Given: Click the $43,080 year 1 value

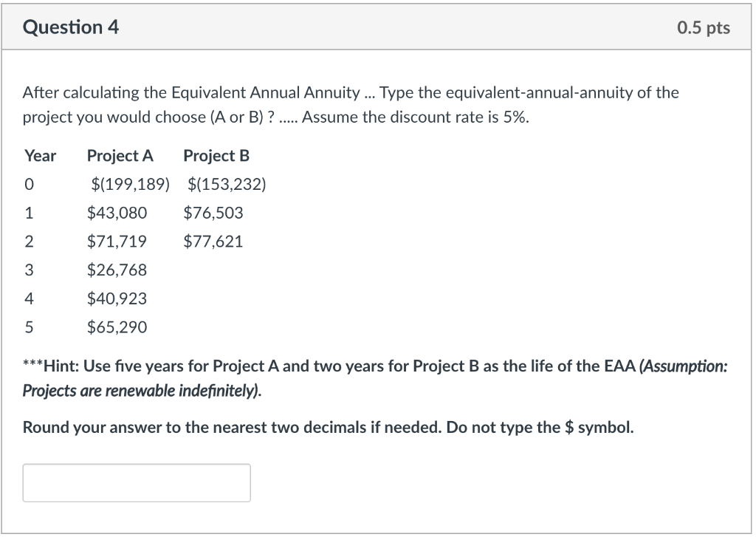Looking at the screenshot, I should 118,213.
